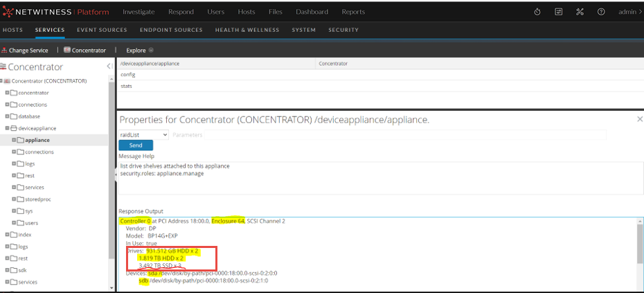Open the stopwatch jobs icon
This screenshot has height=293, width=644.
[538, 12]
